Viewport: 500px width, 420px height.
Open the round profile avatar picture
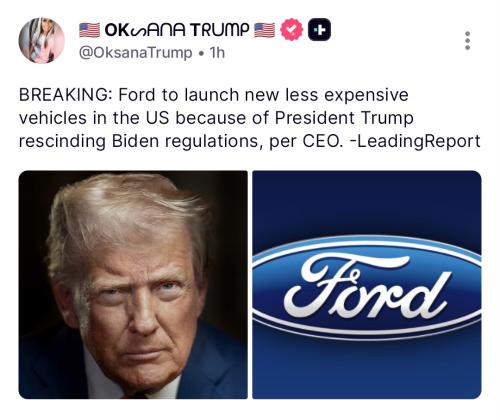tap(41, 40)
